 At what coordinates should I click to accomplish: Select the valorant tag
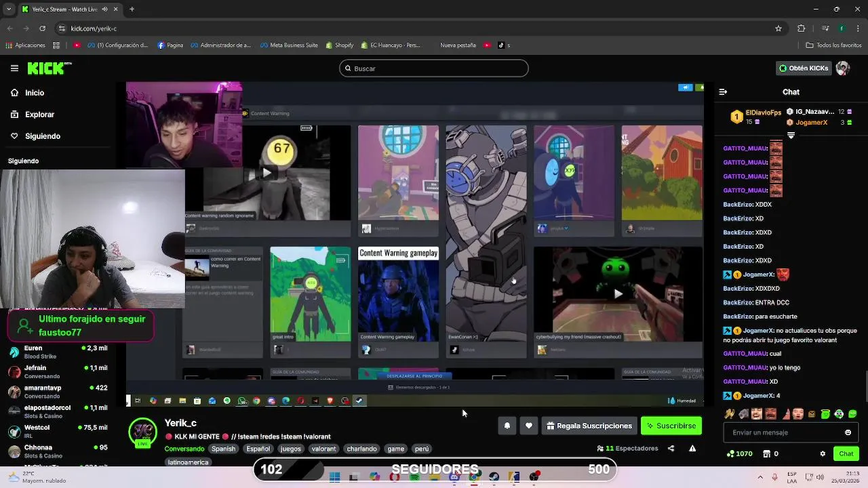(323, 449)
